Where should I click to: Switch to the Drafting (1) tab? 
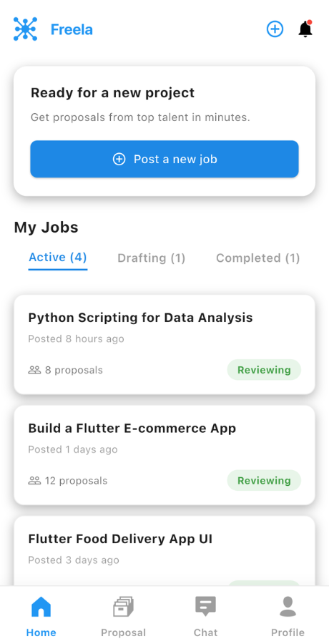point(152,258)
